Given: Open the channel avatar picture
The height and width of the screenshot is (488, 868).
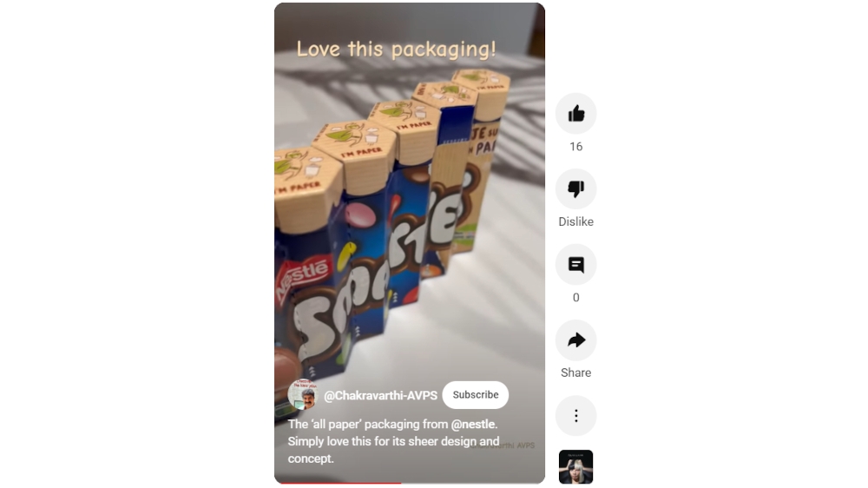Looking at the screenshot, I should [x=302, y=394].
